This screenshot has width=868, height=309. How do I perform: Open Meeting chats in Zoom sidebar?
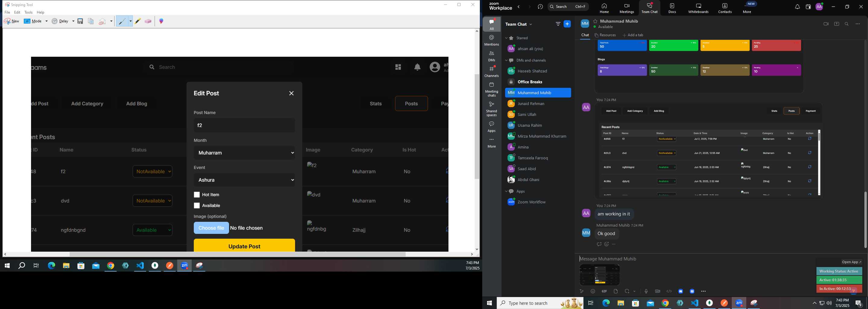point(492,90)
